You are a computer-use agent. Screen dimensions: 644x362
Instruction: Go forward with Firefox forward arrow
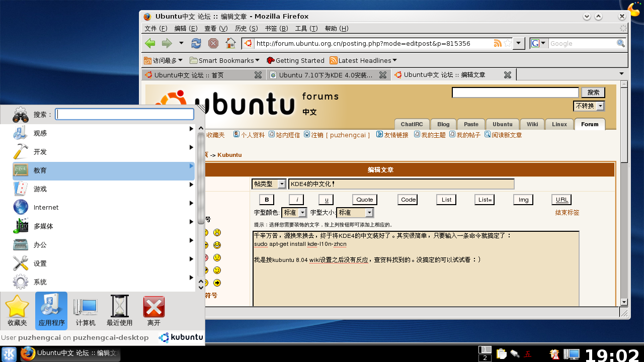[167, 43]
